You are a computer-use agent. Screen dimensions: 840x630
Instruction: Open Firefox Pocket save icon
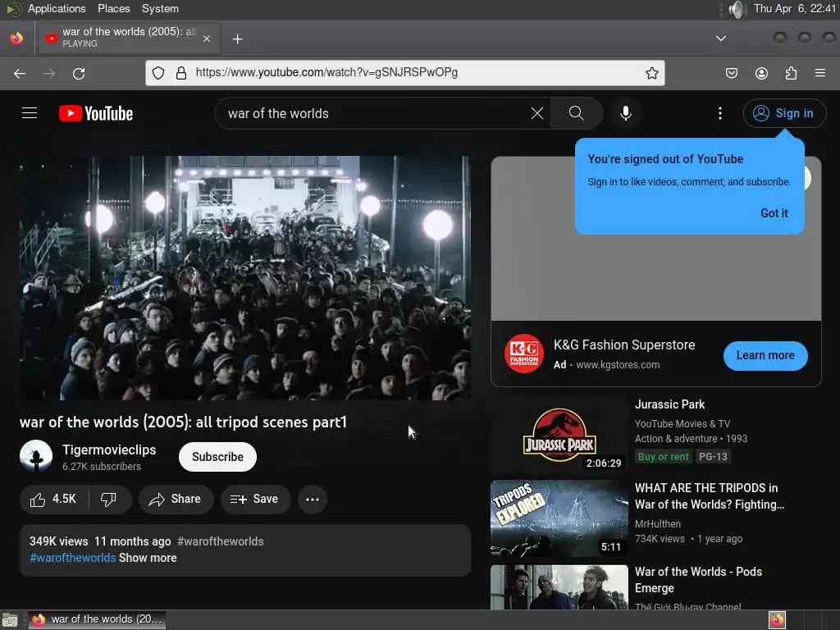pos(731,73)
